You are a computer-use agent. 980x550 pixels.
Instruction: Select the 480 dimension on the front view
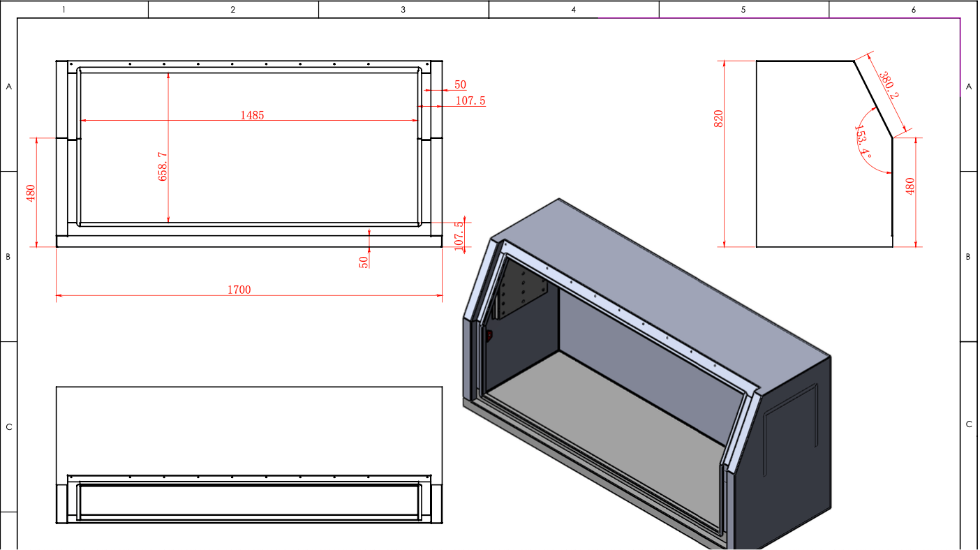(31, 193)
